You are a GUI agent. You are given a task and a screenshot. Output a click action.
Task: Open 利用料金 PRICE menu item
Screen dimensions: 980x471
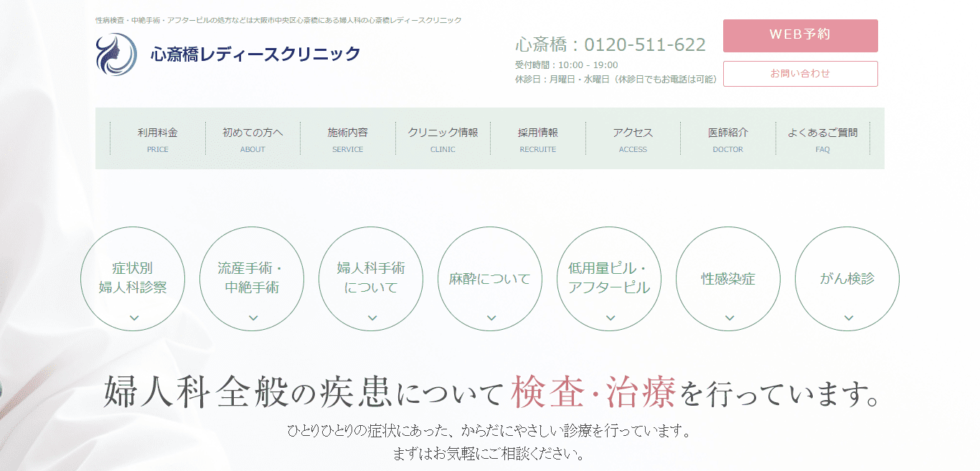[x=158, y=139]
